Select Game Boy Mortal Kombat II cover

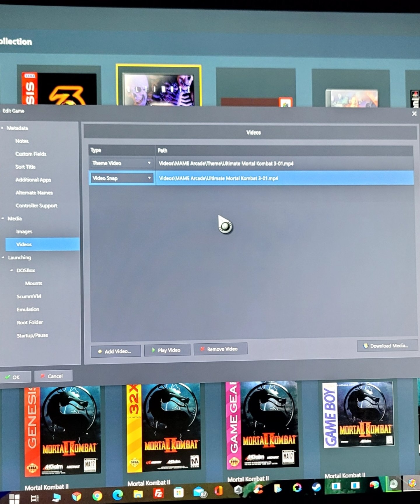coord(358,414)
